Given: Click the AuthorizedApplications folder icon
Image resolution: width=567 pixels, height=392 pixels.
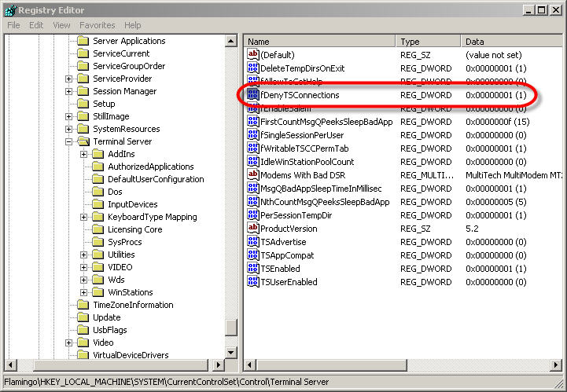Looking at the screenshot, I should pyautogui.click(x=98, y=167).
